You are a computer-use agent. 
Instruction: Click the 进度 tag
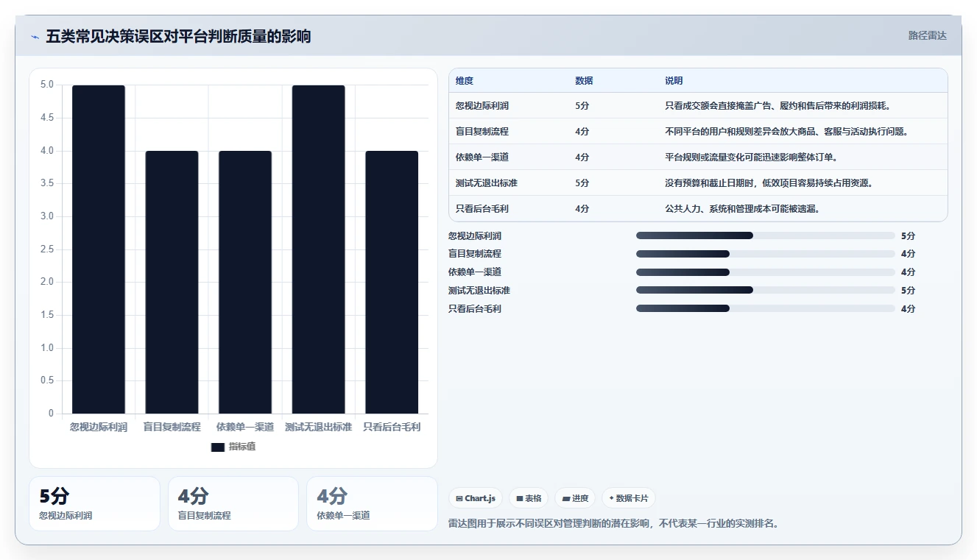tap(575, 498)
